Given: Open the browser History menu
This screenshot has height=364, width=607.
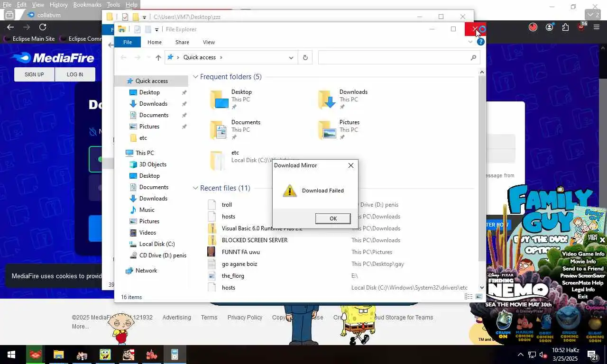Looking at the screenshot, I should (58, 5).
